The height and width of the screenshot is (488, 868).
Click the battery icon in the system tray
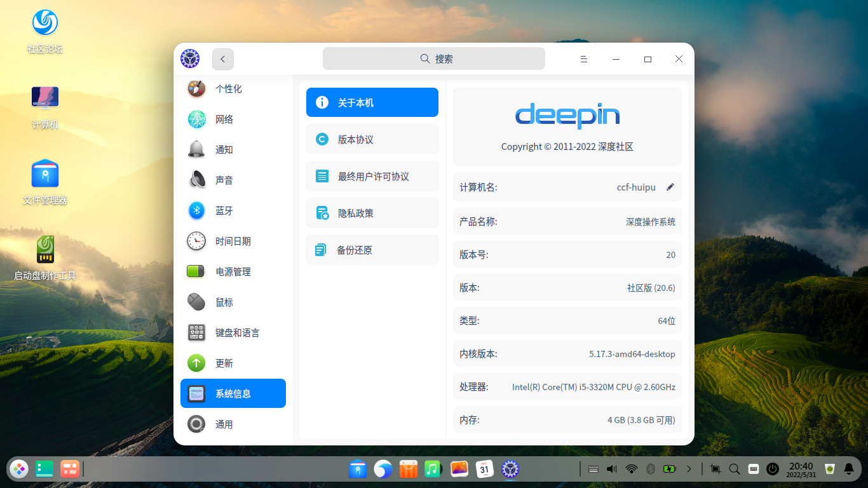[x=670, y=469]
